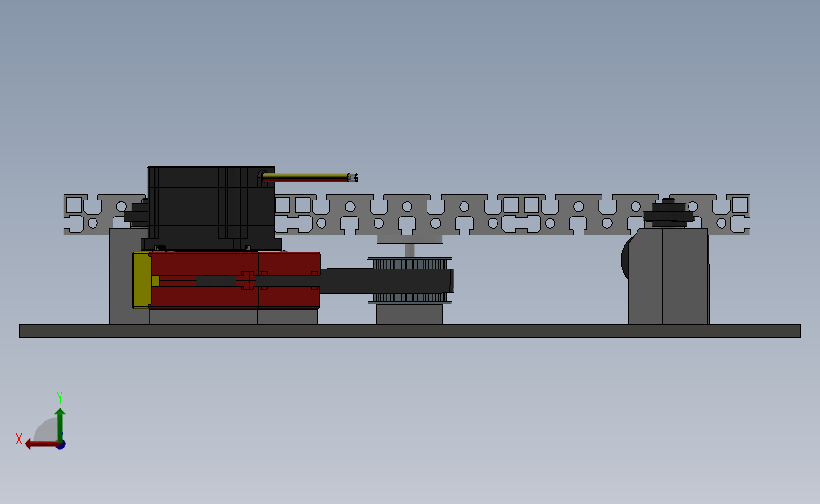Select the long dark base plate
Screen dimensions: 820x504
click(x=410, y=330)
